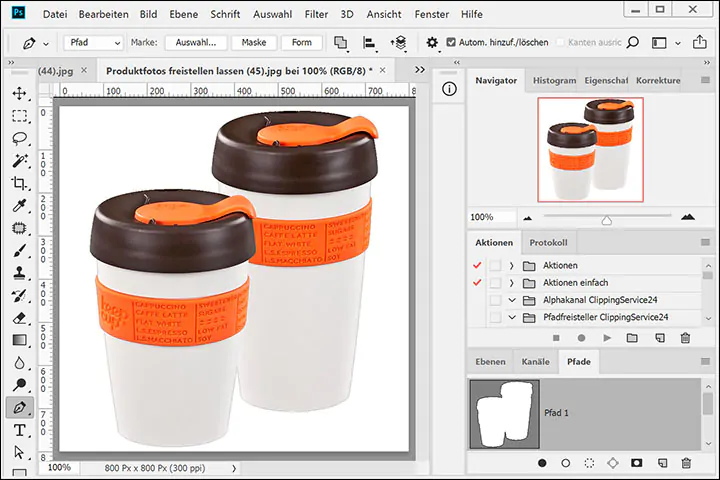Screen dimensions: 720x480
Task: Collapse Pfadfreisteller ClippingService24 action set
Action: (511, 317)
